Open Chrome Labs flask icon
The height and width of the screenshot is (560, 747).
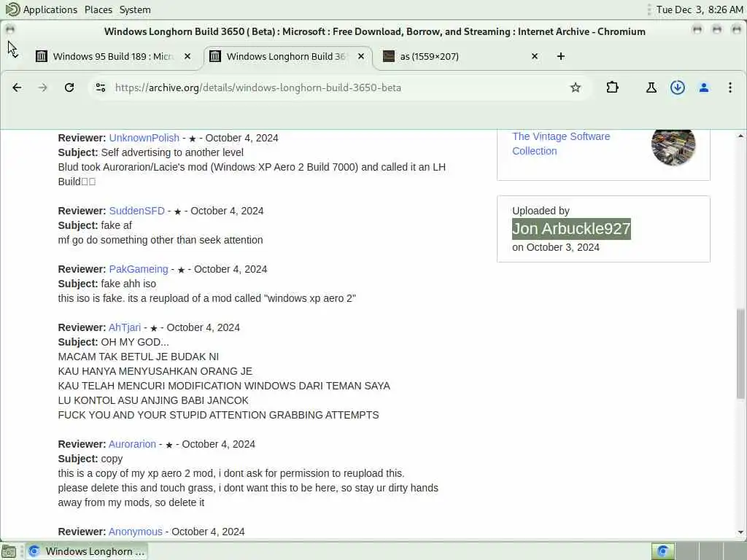click(x=651, y=87)
